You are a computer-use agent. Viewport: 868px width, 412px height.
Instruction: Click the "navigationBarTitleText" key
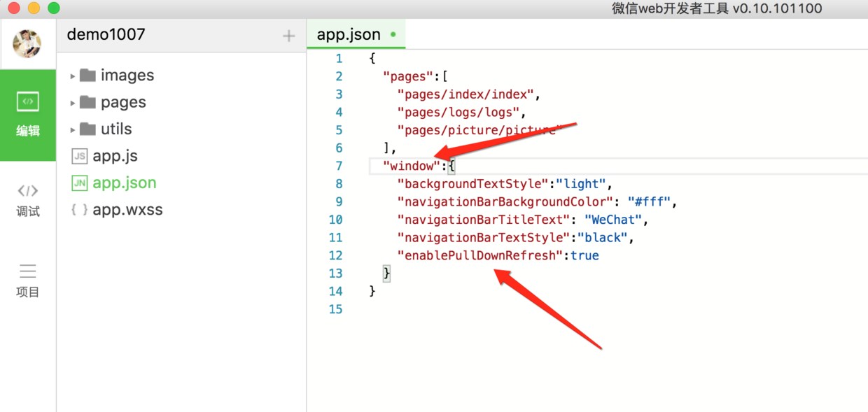[x=483, y=220]
